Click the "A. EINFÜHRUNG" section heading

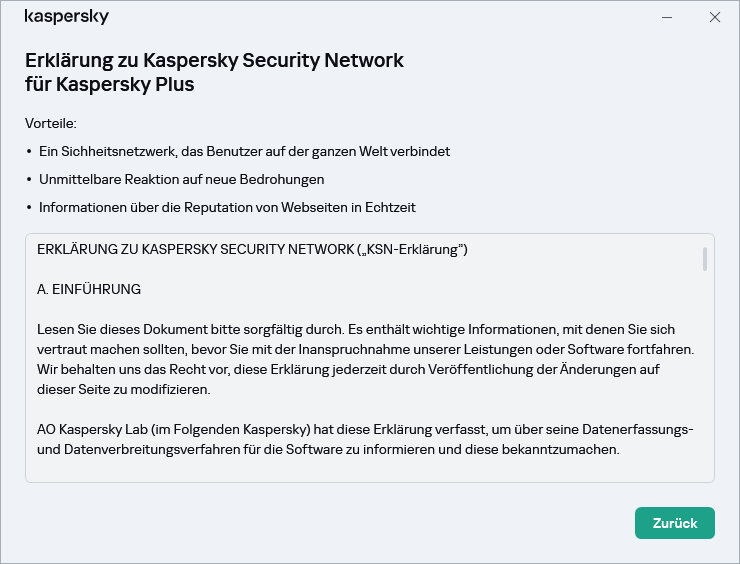89,289
